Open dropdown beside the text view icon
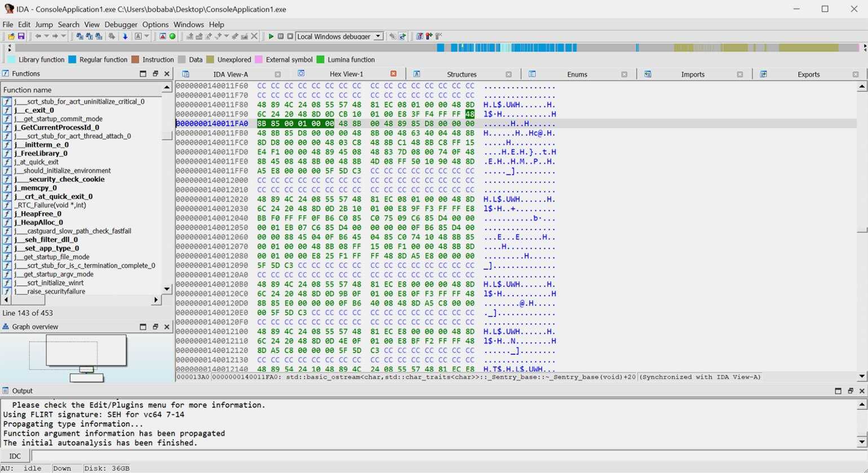The width and height of the screenshot is (868, 473). click(147, 37)
